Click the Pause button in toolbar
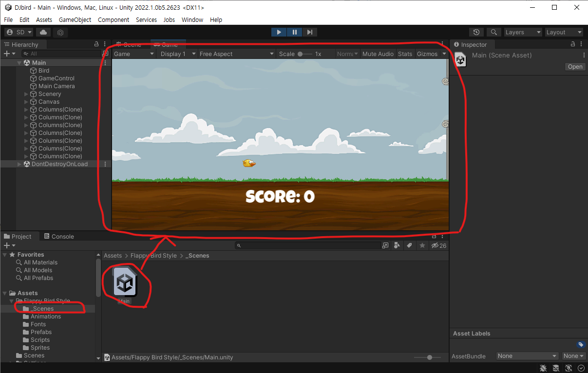588x373 pixels. point(294,32)
